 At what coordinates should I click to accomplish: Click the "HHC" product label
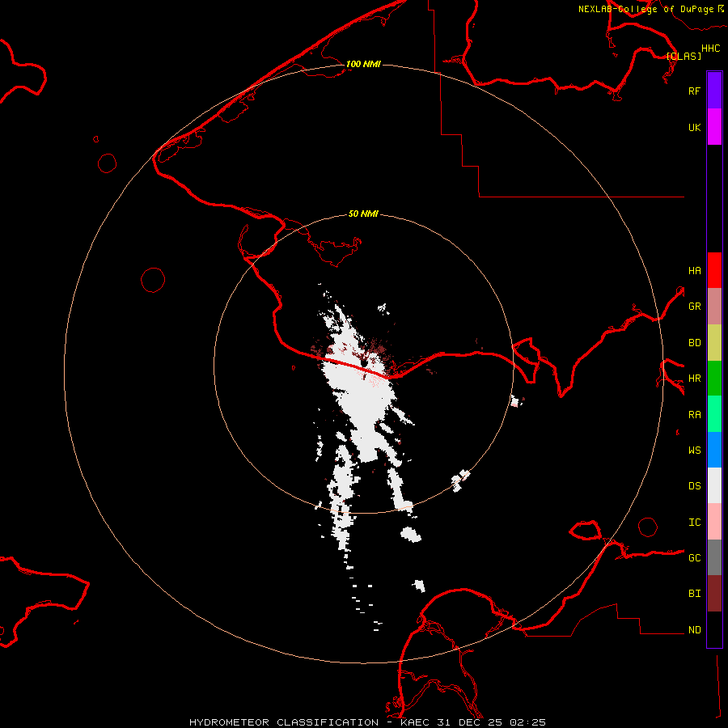pos(711,49)
